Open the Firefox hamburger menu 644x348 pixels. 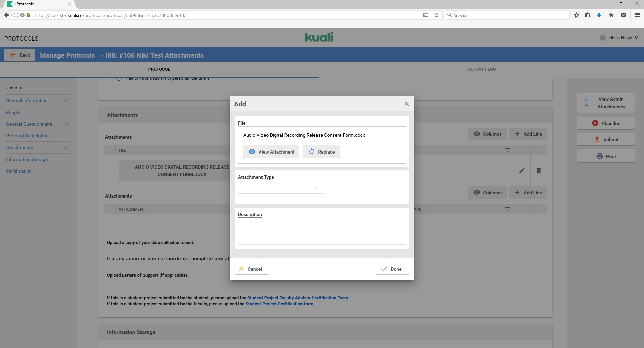click(637, 15)
